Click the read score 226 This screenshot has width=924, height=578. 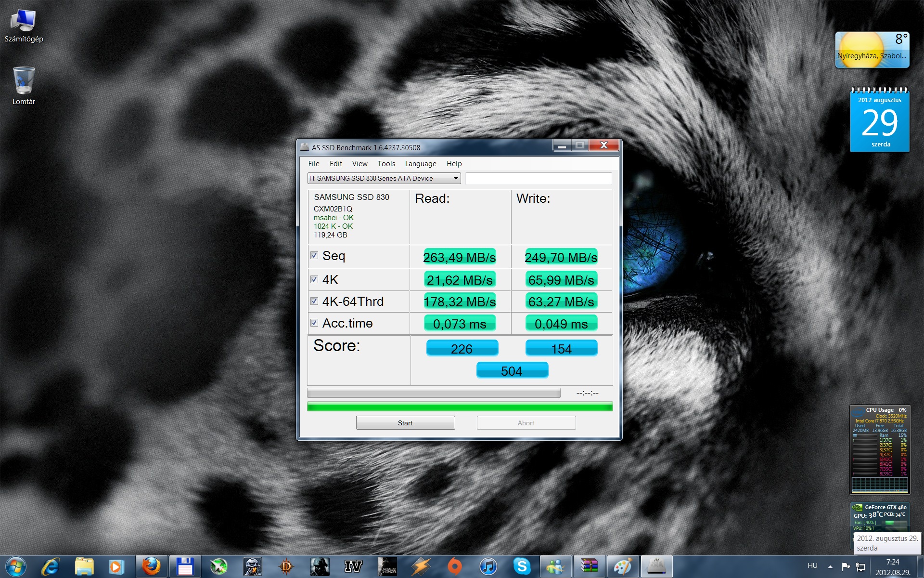click(x=462, y=348)
